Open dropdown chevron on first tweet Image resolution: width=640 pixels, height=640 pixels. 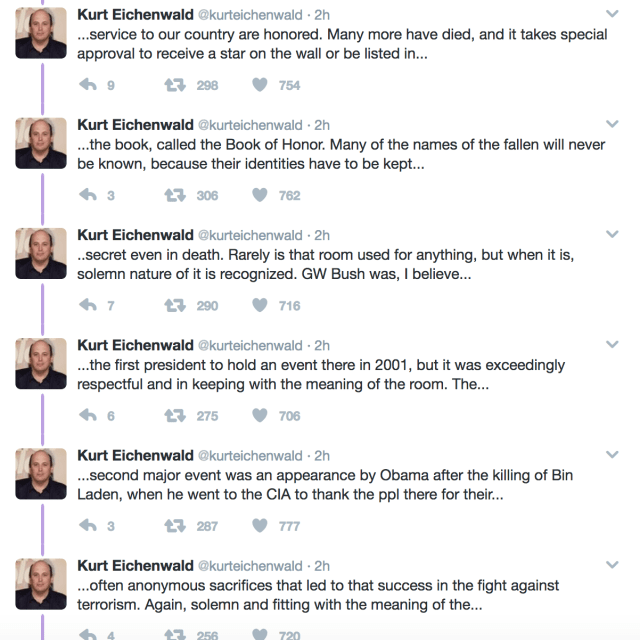[x=612, y=14]
